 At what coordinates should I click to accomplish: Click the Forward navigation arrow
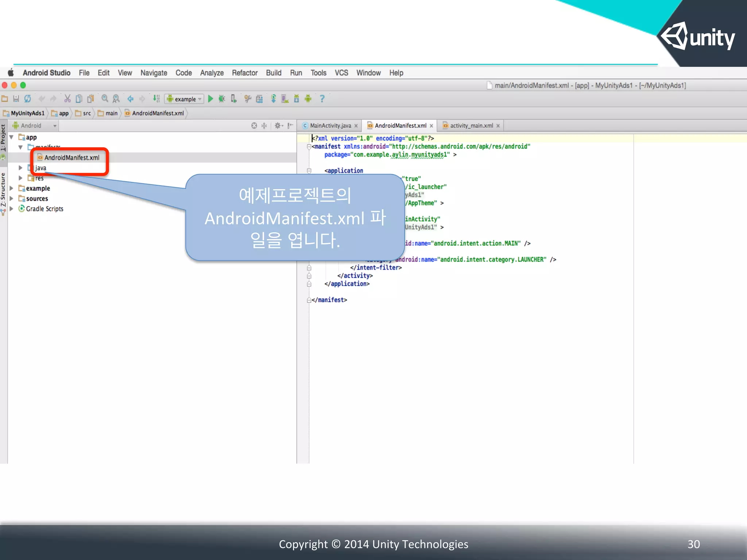(x=142, y=99)
